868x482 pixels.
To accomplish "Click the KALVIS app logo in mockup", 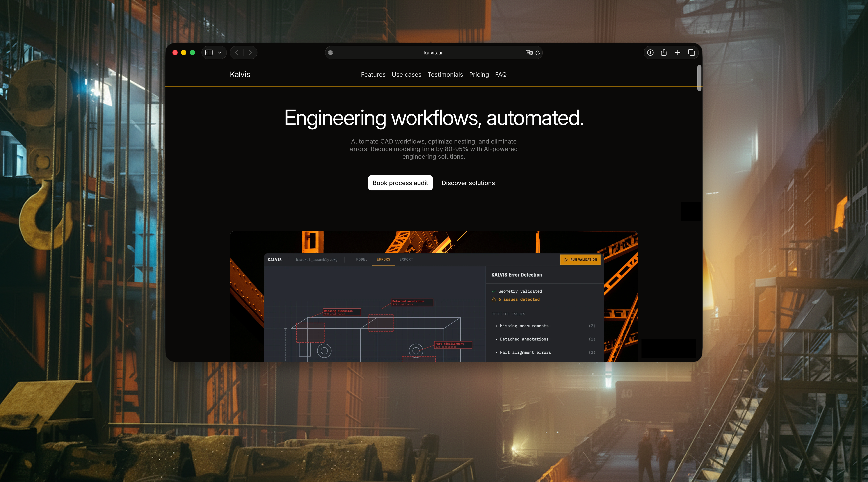I will coord(275,260).
